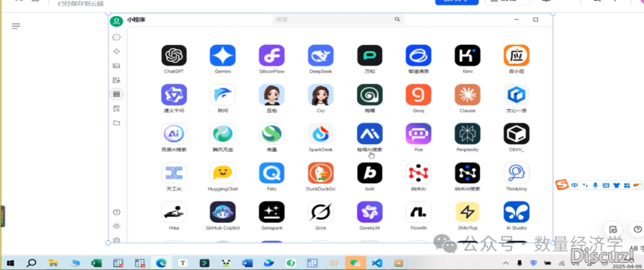This screenshot has height=270, width=644.
Task: Launch 天工AI
Action: (174, 173)
